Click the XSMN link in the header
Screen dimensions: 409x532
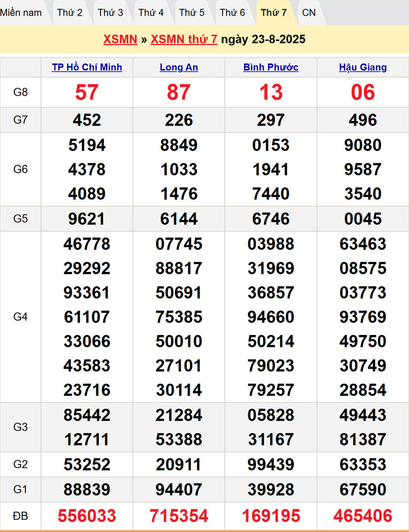point(120,39)
